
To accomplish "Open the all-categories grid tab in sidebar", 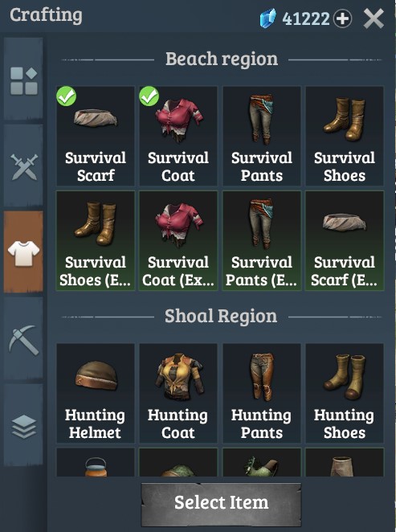I will tap(23, 79).
